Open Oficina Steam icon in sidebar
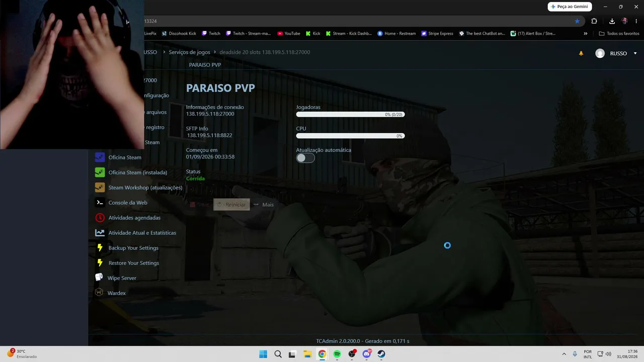The width and height of the screenshot is (644, 362). pos(100,157)
